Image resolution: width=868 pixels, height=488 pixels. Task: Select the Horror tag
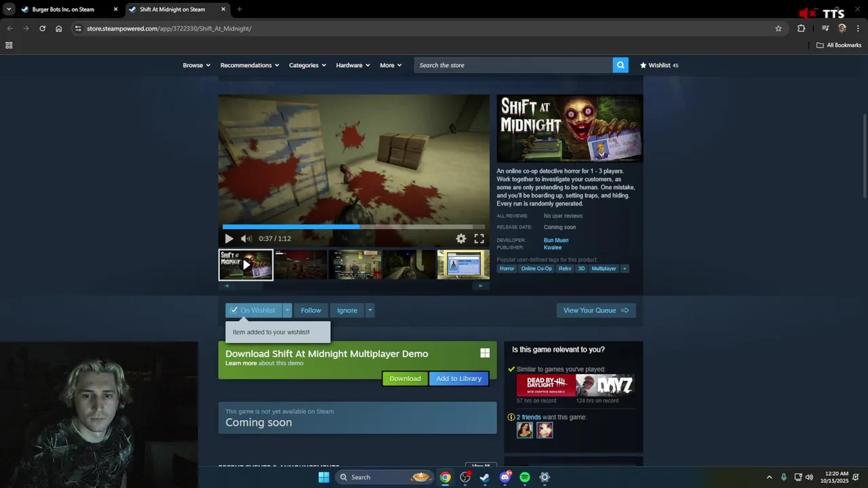[x=507, y=269]
